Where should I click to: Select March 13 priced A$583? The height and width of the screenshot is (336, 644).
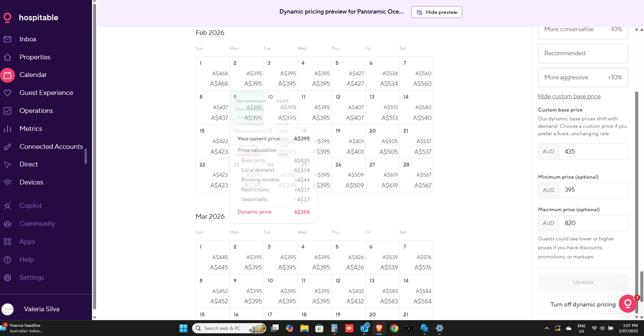[x=382, y=291]
